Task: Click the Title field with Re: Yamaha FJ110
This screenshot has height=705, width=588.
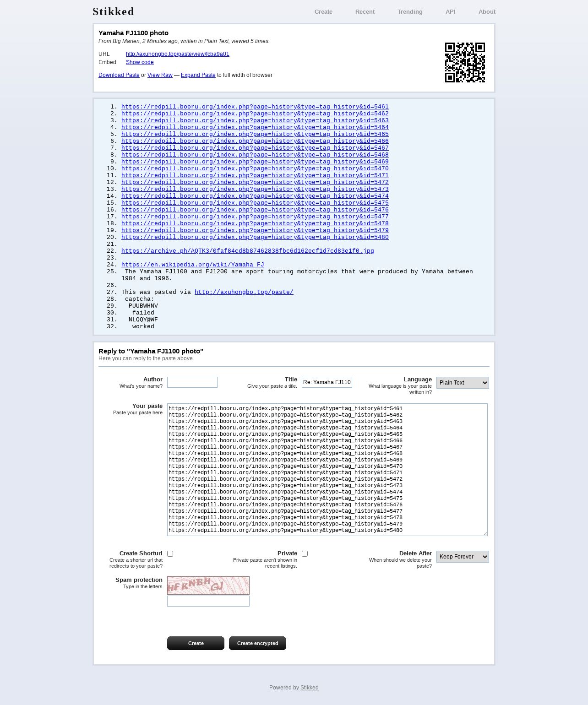Action: click(x=327, y=382)
